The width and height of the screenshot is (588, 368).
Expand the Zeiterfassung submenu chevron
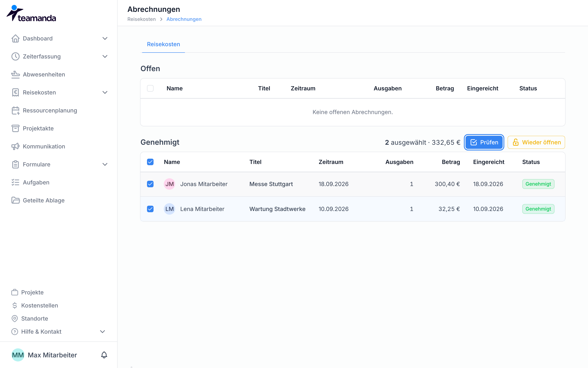pos(105,56)
